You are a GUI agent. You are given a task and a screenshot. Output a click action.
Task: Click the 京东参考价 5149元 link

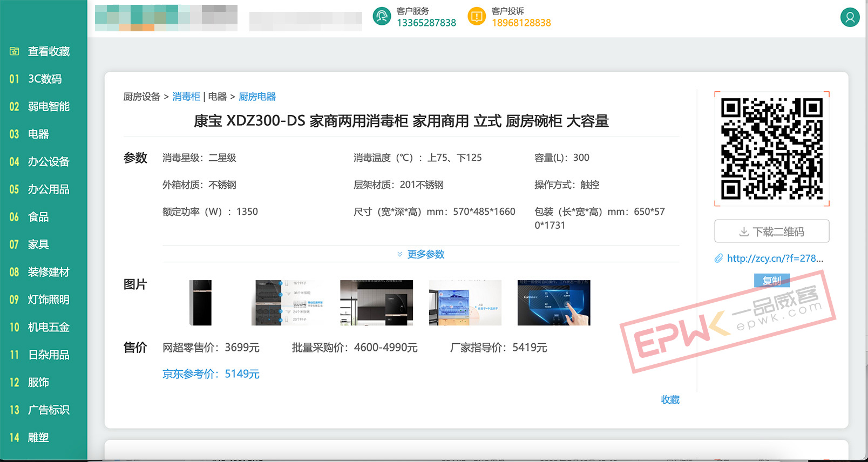pyautogui.click(x=211, y=374)
